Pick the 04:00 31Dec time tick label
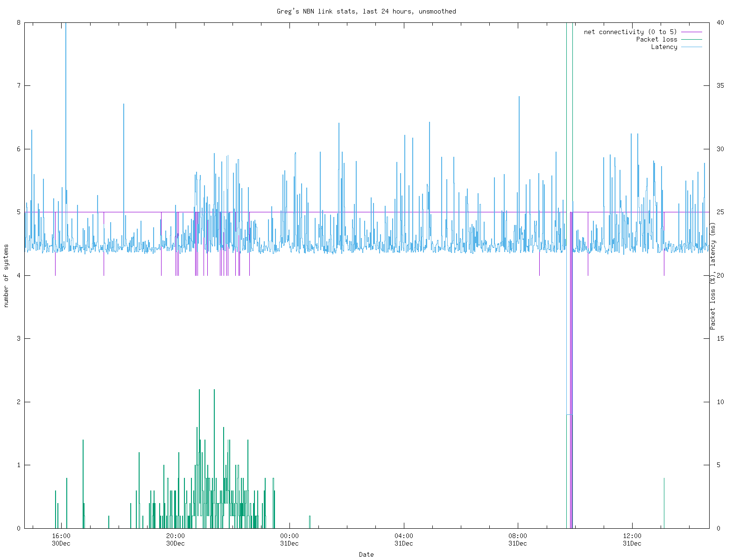747x560 pixels. click(404, 539)
